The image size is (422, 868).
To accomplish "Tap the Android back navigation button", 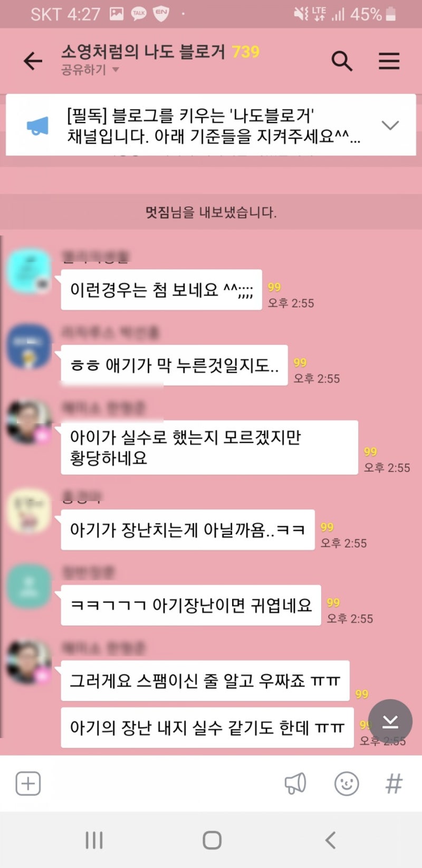I will 330,840.
